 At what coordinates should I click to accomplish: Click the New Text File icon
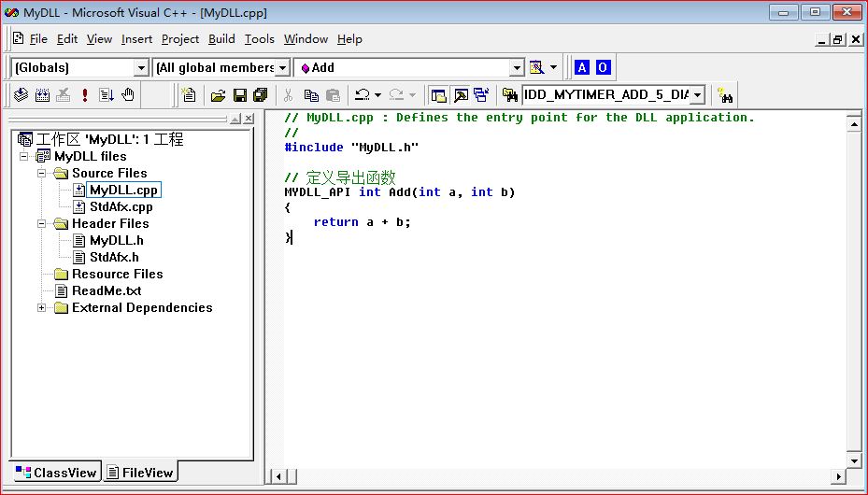click(189, 95)
